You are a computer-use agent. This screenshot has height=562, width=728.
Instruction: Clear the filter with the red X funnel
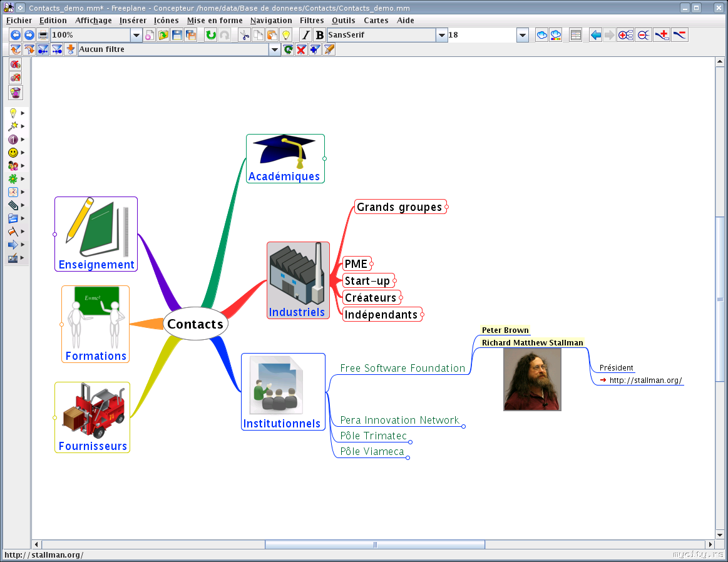click(x=301, y=49)
